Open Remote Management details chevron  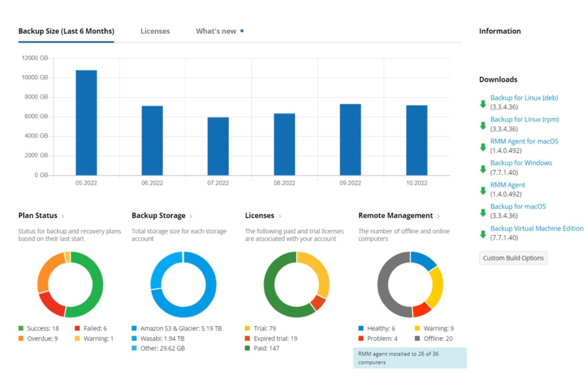[439, 216]
